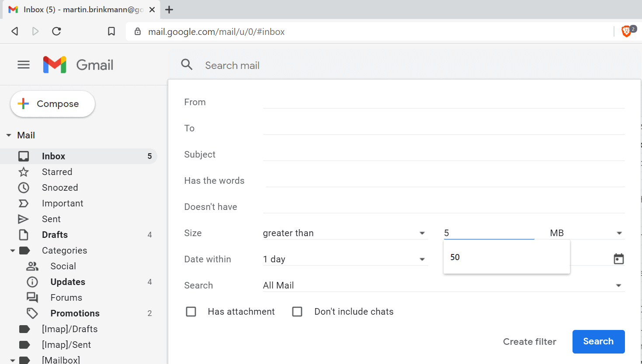Collapse the [Mailbox] tree arrow
The image size is (642, 364).
(x=13, y=361)
